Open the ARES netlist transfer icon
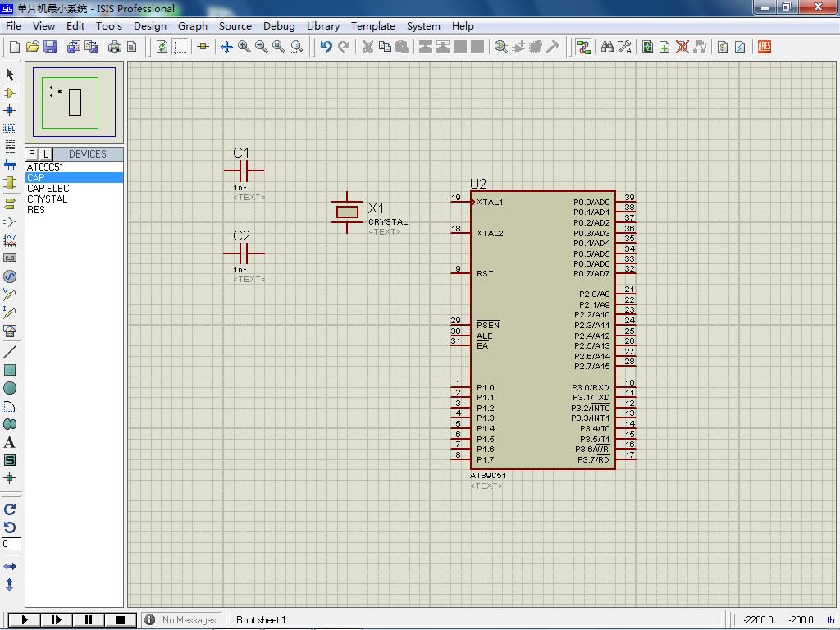 pyautogui.click(x=764, y=47)
